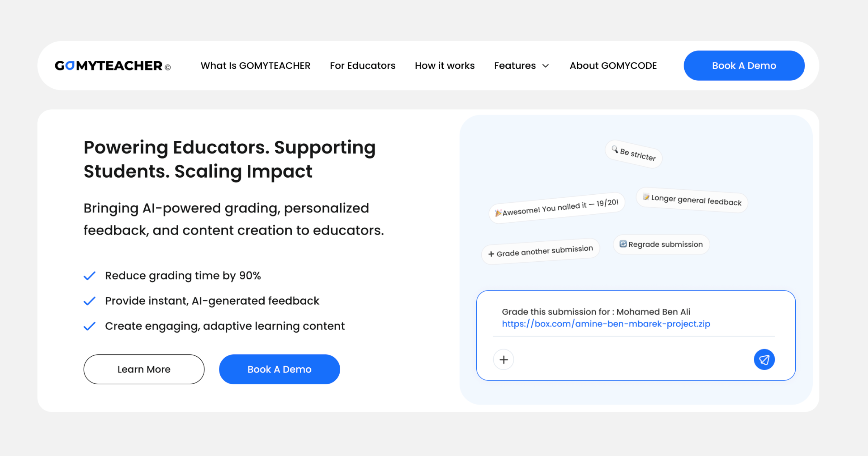Click the refresh icon on Regrade submission
The height and width of the screenshot is (456, 868).
pos(623,244)
